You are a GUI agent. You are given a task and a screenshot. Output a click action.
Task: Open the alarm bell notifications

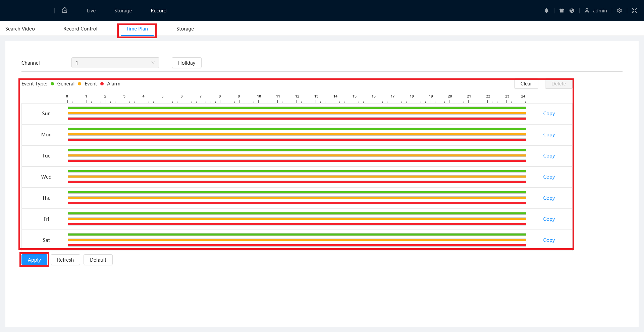[x=546, y=10]
